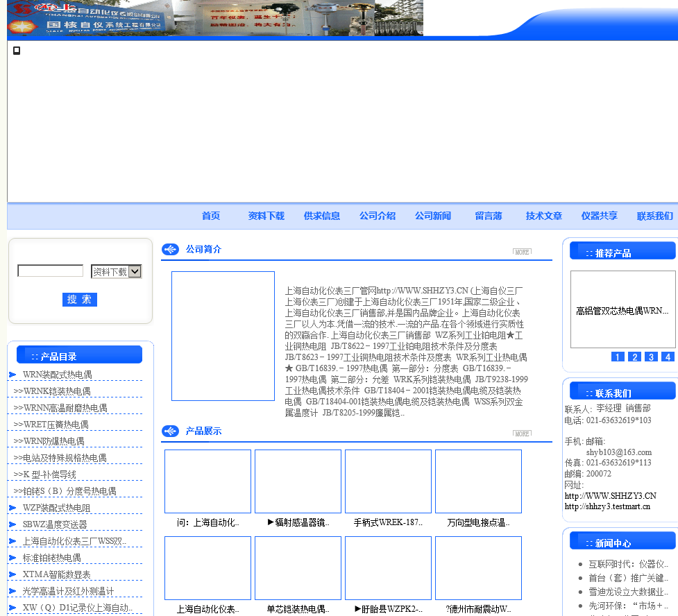The height and width of the screenshot is (616, 678).
Task: Click arrow icon beside WRN装配式热电偶
Action: tap(12, 375)
